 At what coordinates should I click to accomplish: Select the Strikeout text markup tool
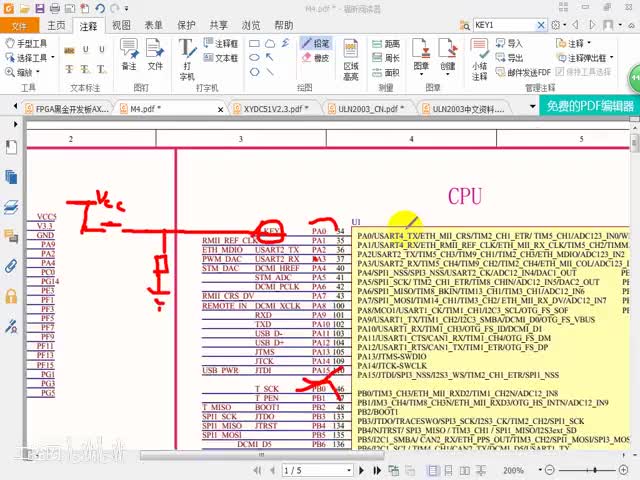[x=69, y=69]
